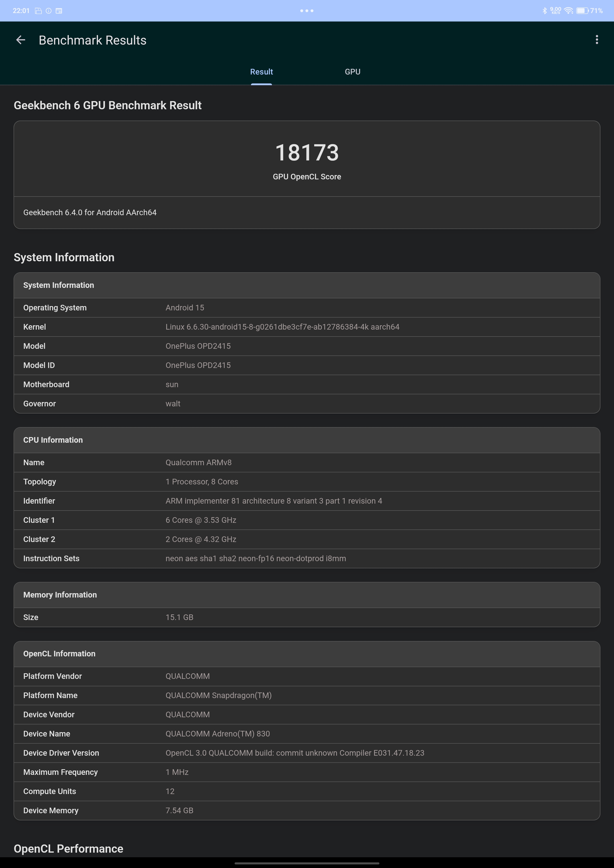Tap 1 Processor, 8 Cores topology value

coord(202,482)
